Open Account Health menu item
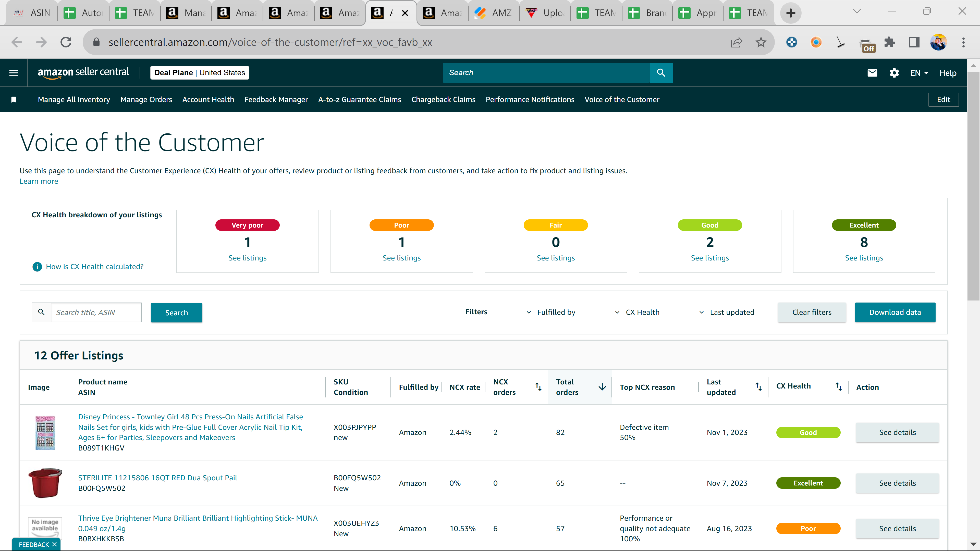This screenshot has height=551, width=980. 208,100
